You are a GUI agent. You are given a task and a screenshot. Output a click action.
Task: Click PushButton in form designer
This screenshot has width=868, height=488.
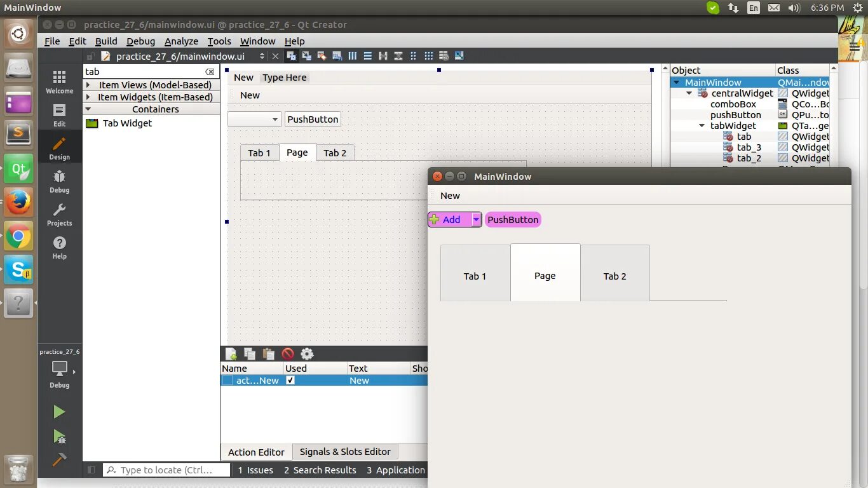[x=313, y=119]
